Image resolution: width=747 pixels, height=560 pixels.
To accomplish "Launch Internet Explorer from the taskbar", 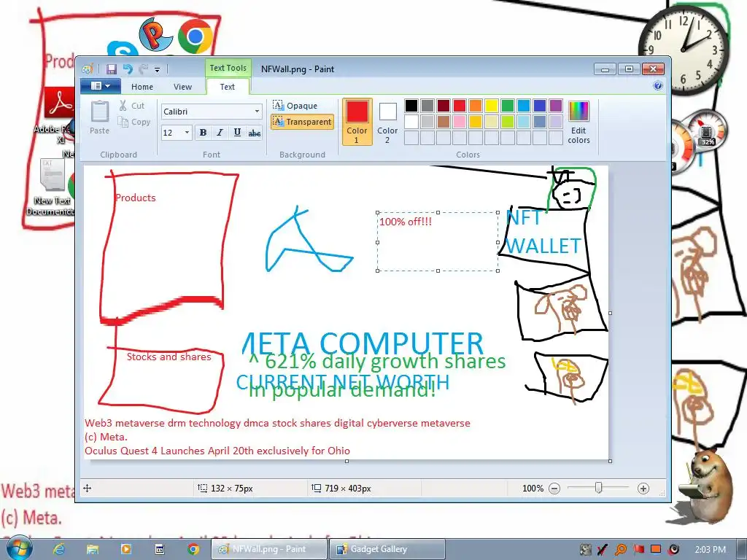I will [x=58, y=549].
